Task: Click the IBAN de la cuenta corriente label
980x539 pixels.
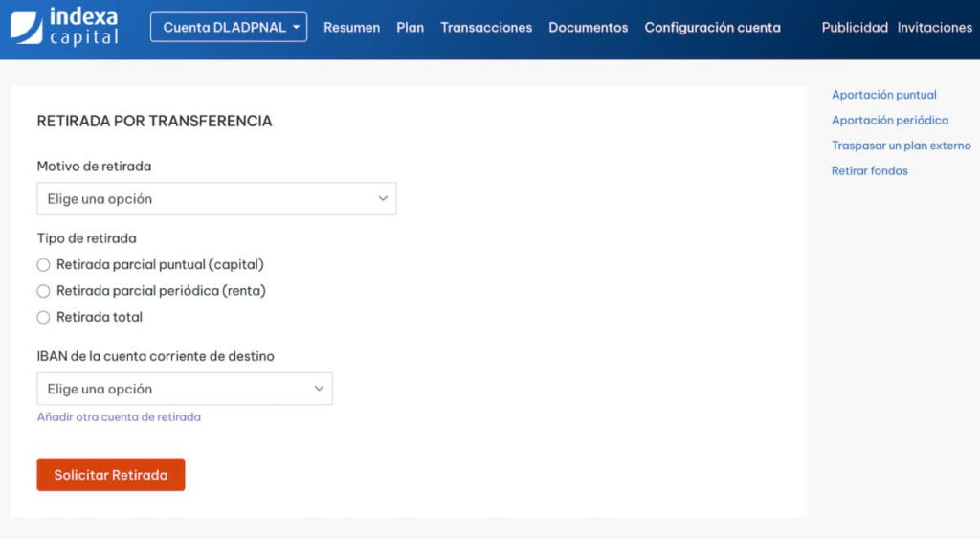Action: pyautogui.click(x=155, y=356)
